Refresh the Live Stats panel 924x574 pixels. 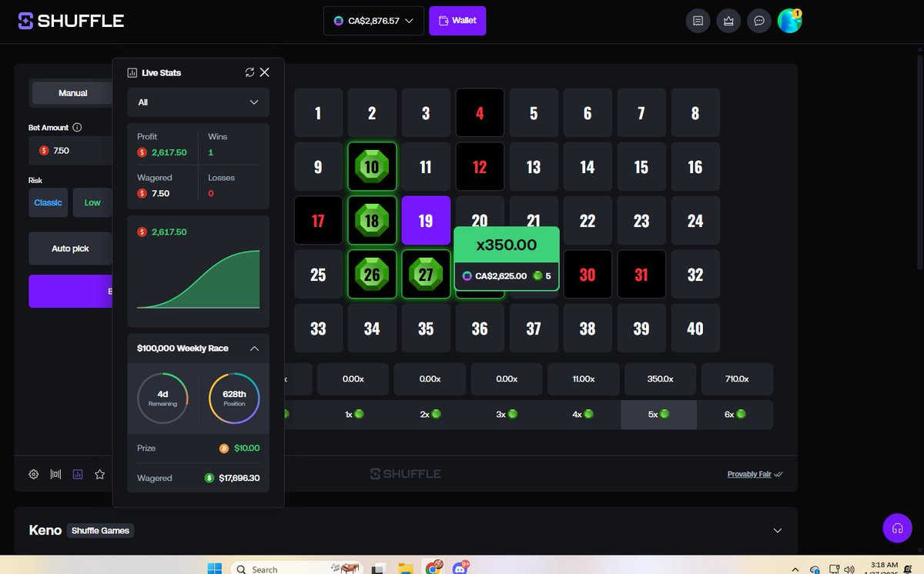tap(249, 72)
